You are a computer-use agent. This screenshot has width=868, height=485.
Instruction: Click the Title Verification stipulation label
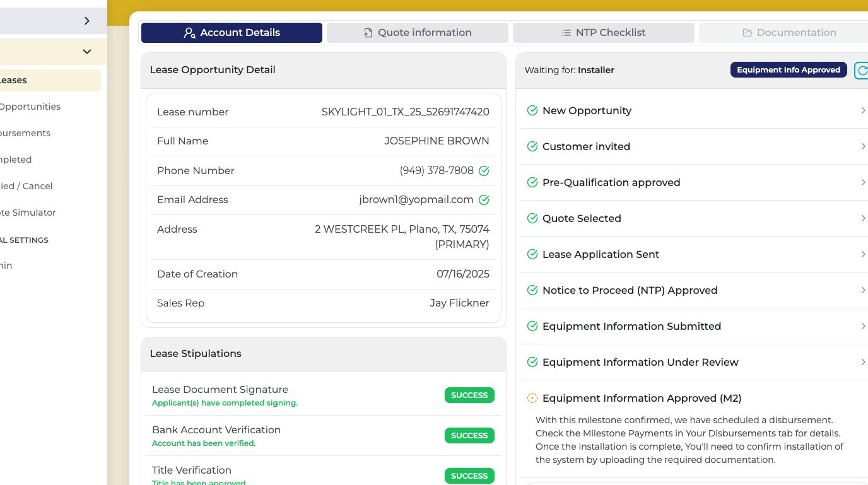click(x=192, y=470)
